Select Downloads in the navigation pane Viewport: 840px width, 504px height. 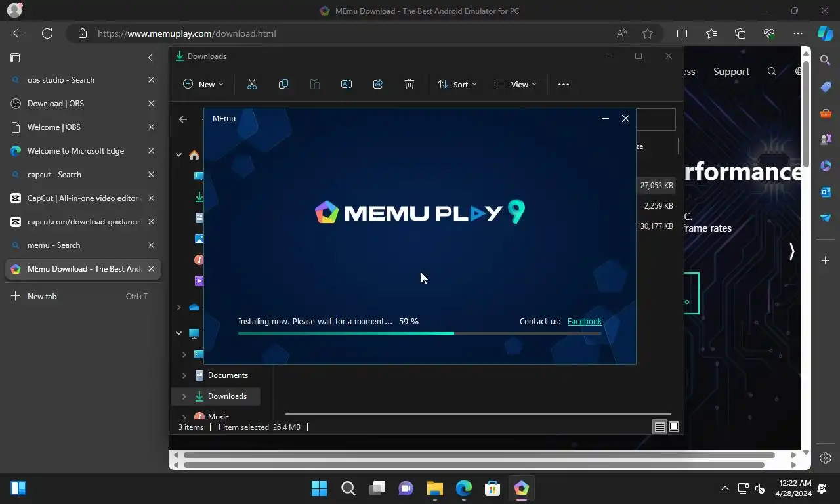click(x=227, y=396)
